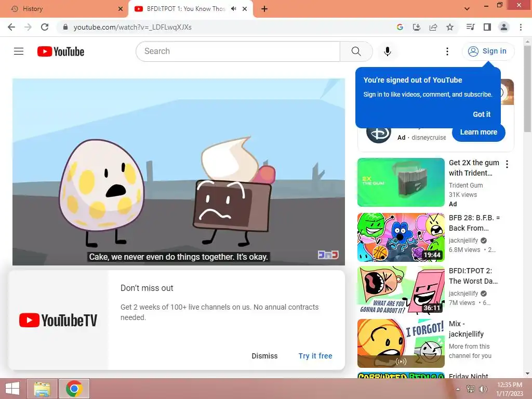Open YouTube settings three-dot menu
The height and width of the screenshot is (399, 532).
[447, 51]
